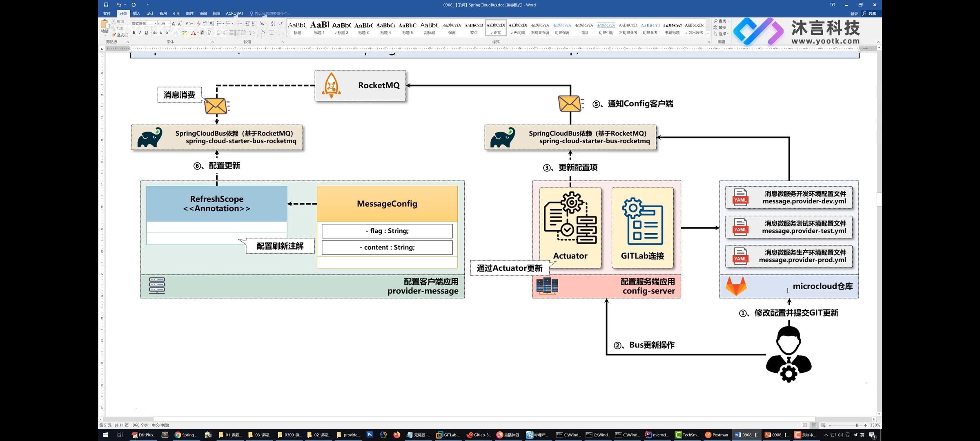
Task: Click the 格式刷 Format Painter
Action: point(120,35)
